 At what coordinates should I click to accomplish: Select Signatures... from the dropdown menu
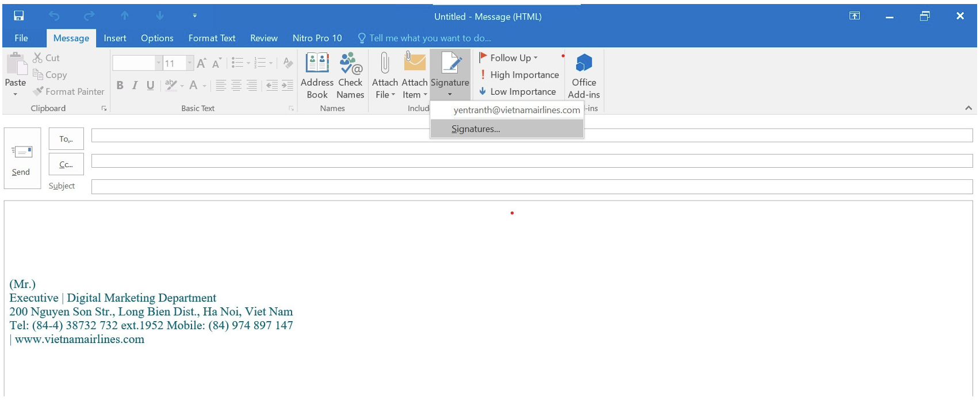click(x=476, y=129)
